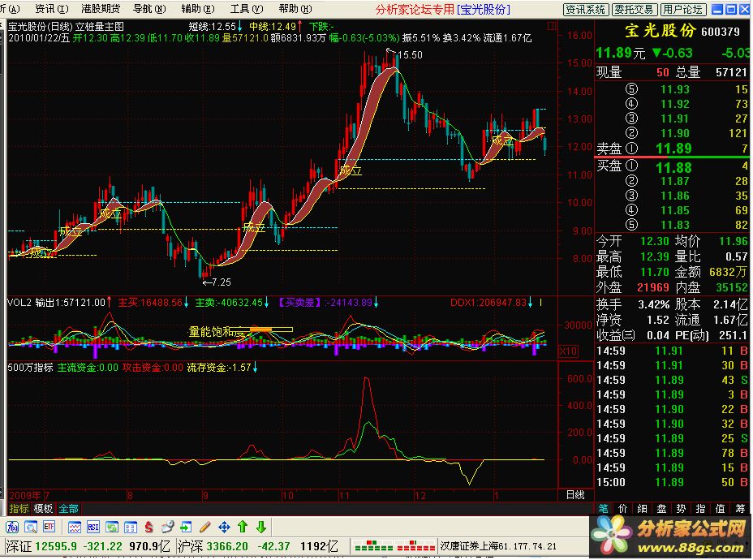The image size is (753, 560).
Task: Click the 流存资金:-1.57 label
Action: pos(219,368)
